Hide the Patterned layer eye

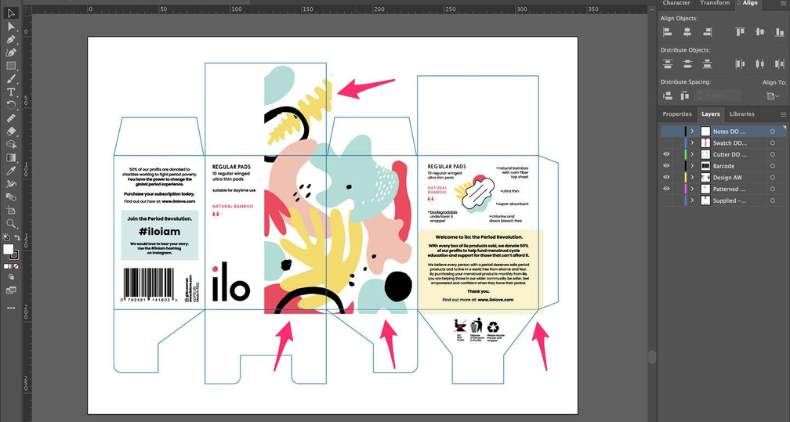coord(666,189)
